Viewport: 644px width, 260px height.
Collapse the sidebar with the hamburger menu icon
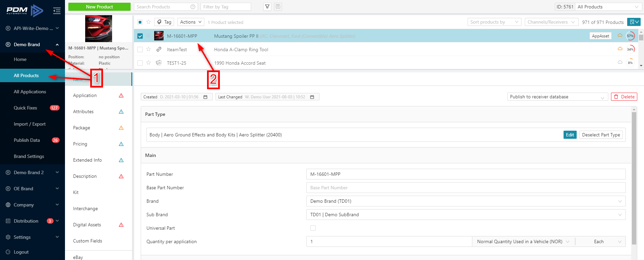[x=57, y=11]
